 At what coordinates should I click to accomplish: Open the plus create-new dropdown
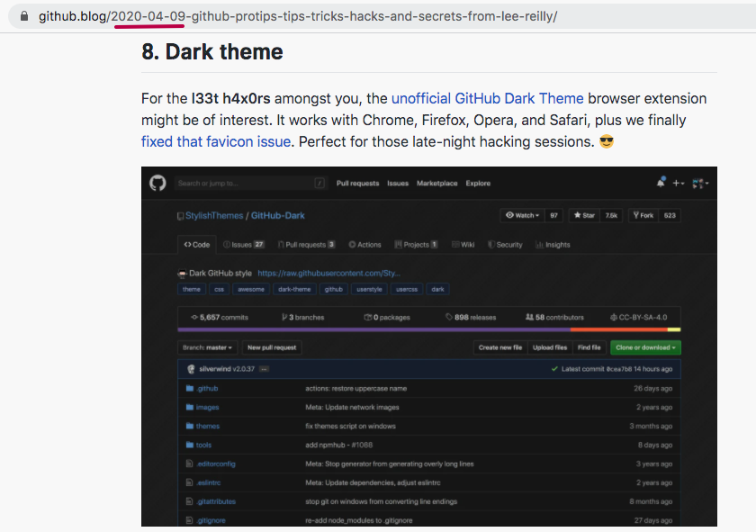tap(679, 184)
